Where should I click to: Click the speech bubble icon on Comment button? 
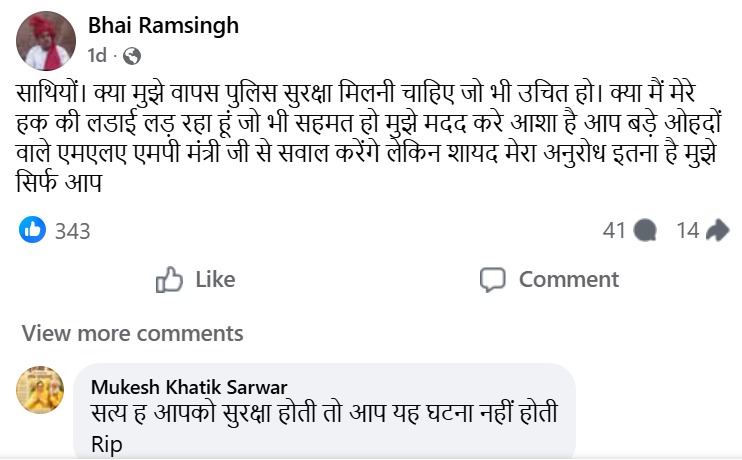pyautogui.click(x=493, y=280)
